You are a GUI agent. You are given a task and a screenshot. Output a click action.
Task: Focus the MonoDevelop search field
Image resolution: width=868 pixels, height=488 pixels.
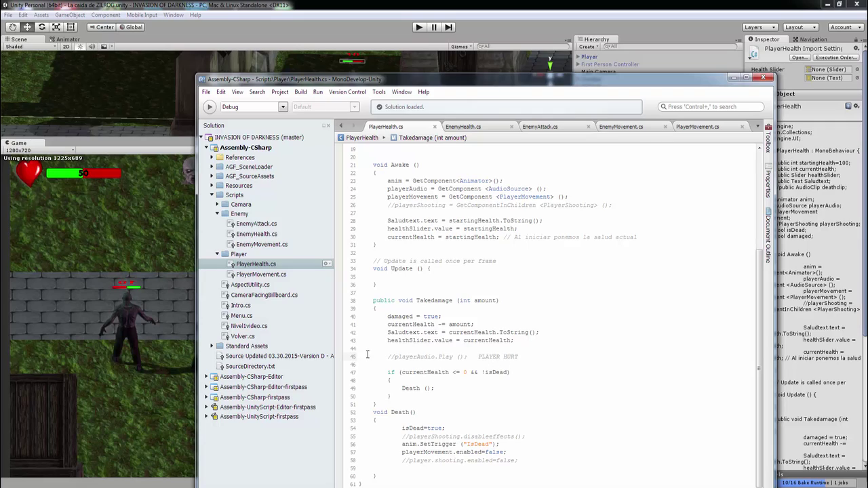(711, 107)
